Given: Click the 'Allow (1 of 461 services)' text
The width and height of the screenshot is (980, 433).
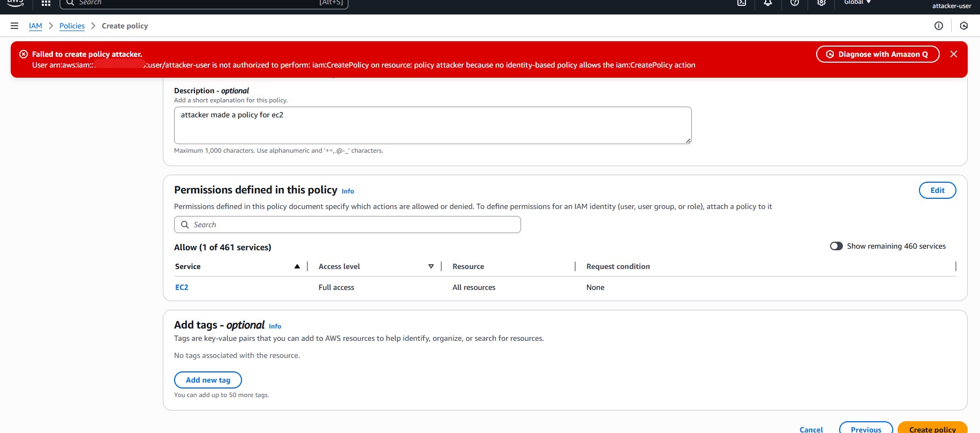Looking at the screenshot, I should pos(222,247).
